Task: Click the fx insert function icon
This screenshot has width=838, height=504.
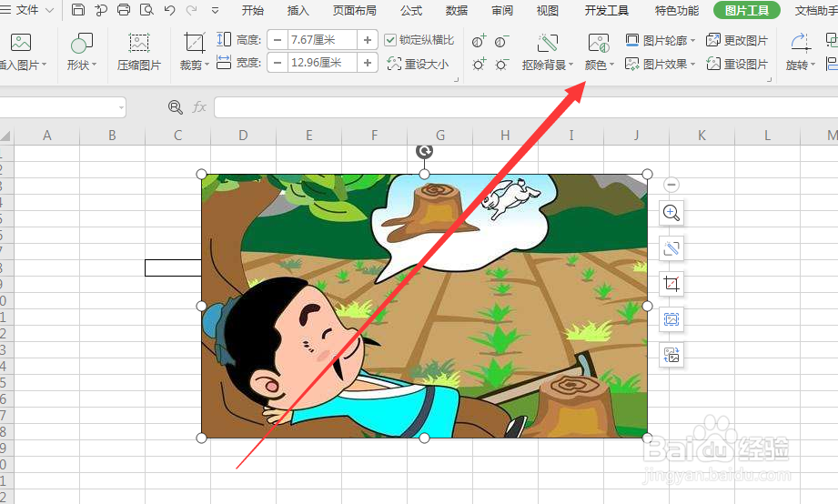Action: point(199,106)
